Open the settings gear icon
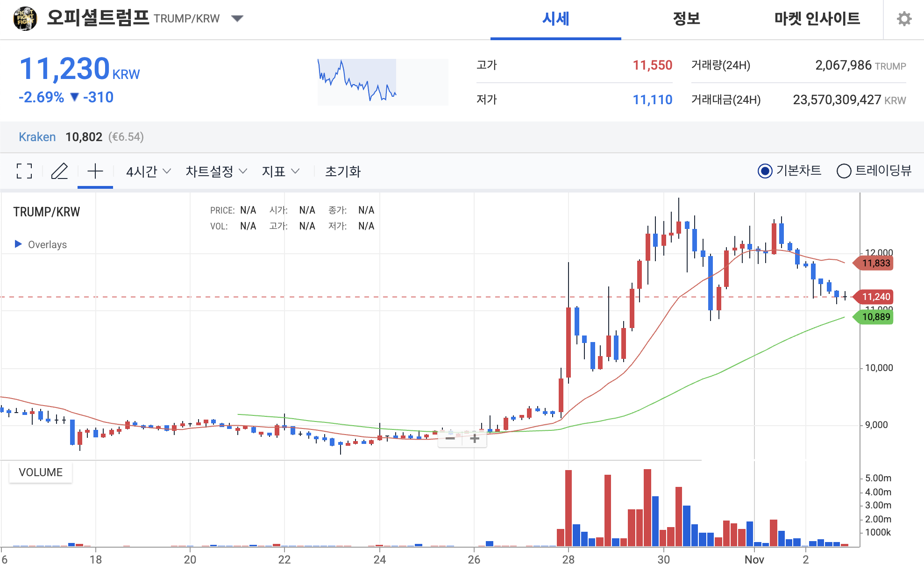The height and width of the screenshot is (571, 924). point(904,18)
